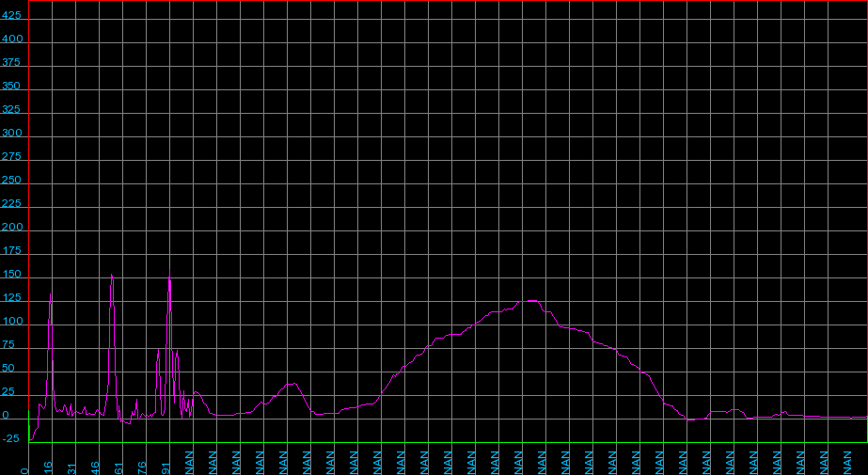
Task: Click the tallest magenta spike's peak
Action: pos(170,270)
